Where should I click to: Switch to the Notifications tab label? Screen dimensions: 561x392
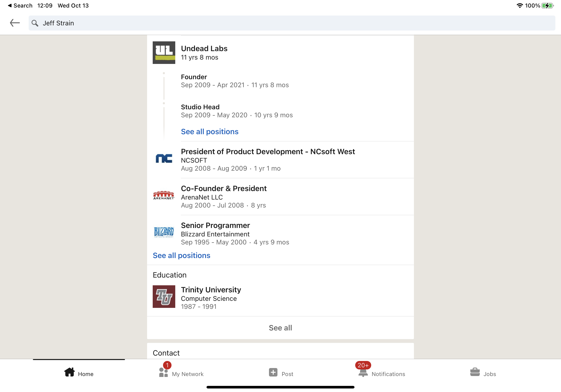(388, 374)
